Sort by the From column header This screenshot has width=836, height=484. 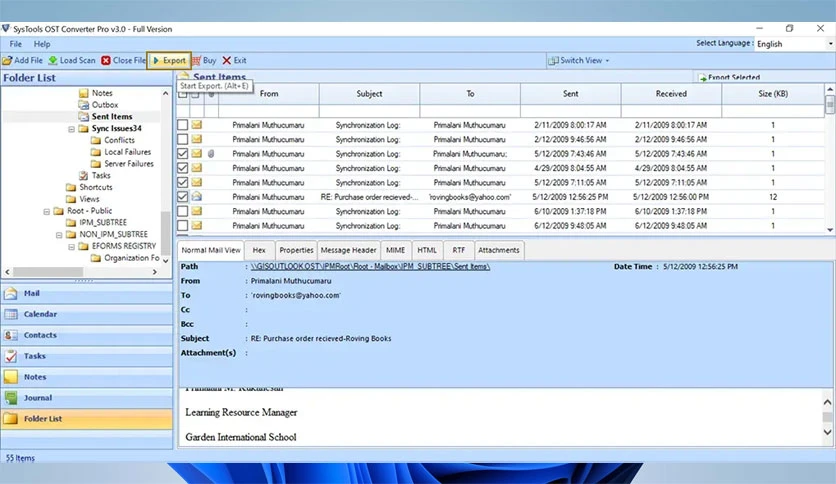click(x=269, y=94)
